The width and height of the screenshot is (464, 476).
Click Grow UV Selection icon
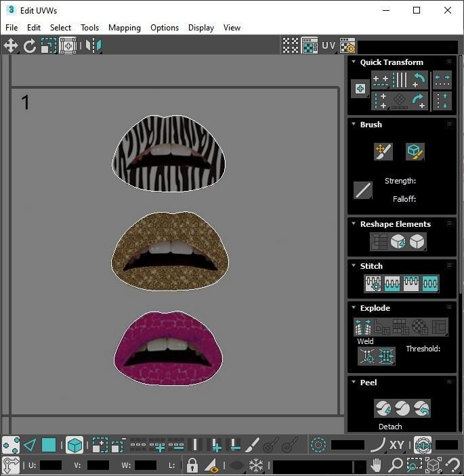click(100, 446)
